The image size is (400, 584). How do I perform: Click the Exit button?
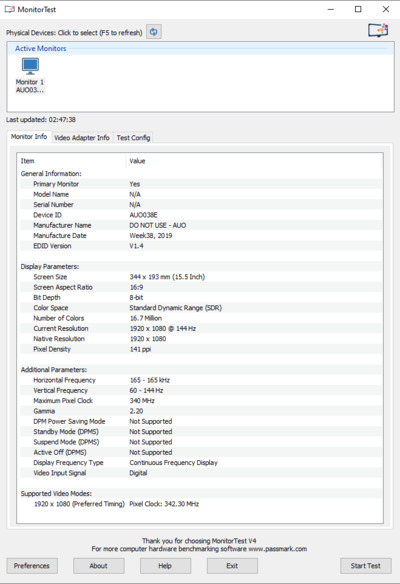[232, 566]
